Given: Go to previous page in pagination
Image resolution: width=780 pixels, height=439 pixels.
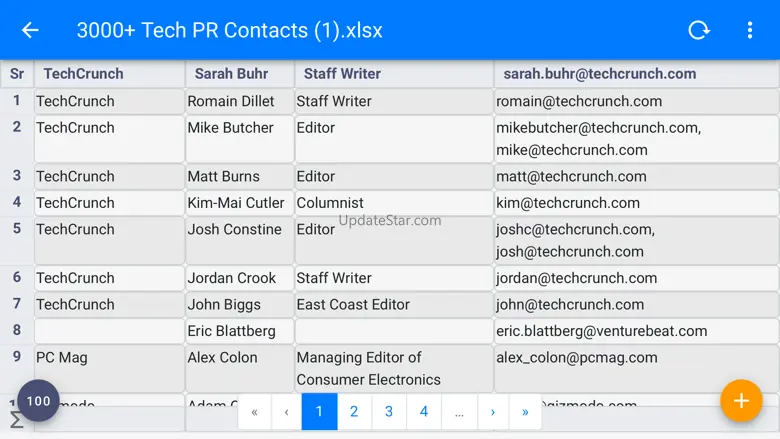Looking at the screenshot, I should [x=287, y=412].
